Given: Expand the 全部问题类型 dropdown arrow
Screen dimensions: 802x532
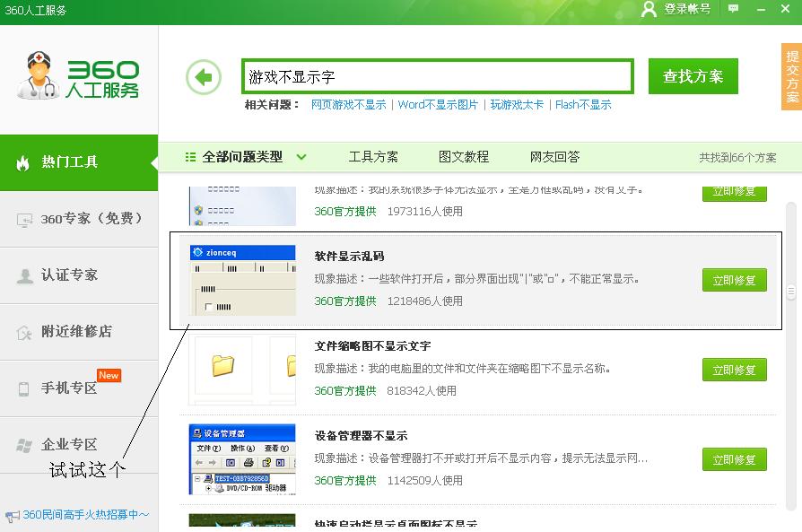Looking at the screenshot, I should pyautogui.click(x=301, y=157).
